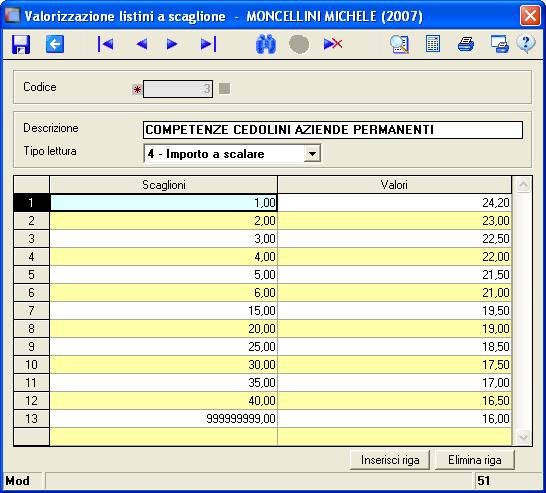The width and height of the screenshot is (546, 493).
Task: Click scaglione cell 35,00
Action: click(164, 383)
